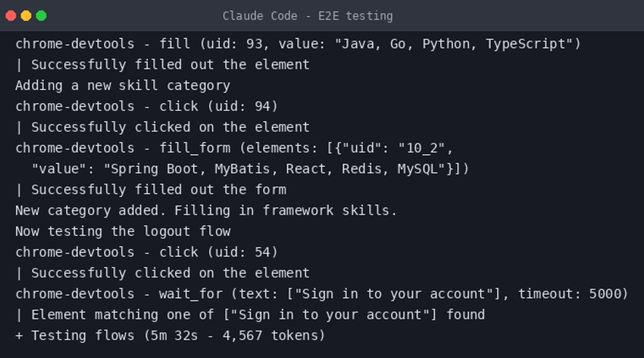Click the 'Now testing the logout flow' message
Viewport: 644px width, 358px height.
123,232
